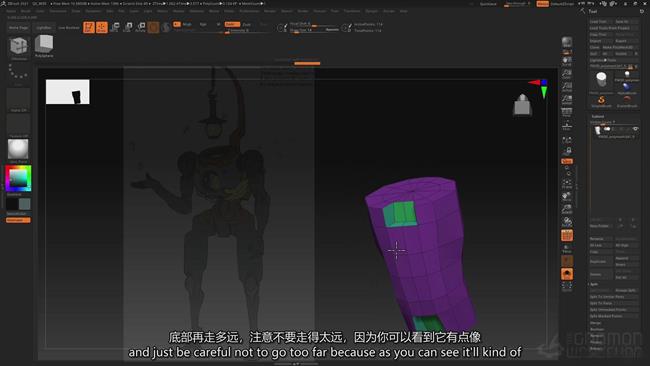Collapse the Tool palette header
The width and height of the screenshot is (650, 366).
pyautogui.click(x=593, y=12)
